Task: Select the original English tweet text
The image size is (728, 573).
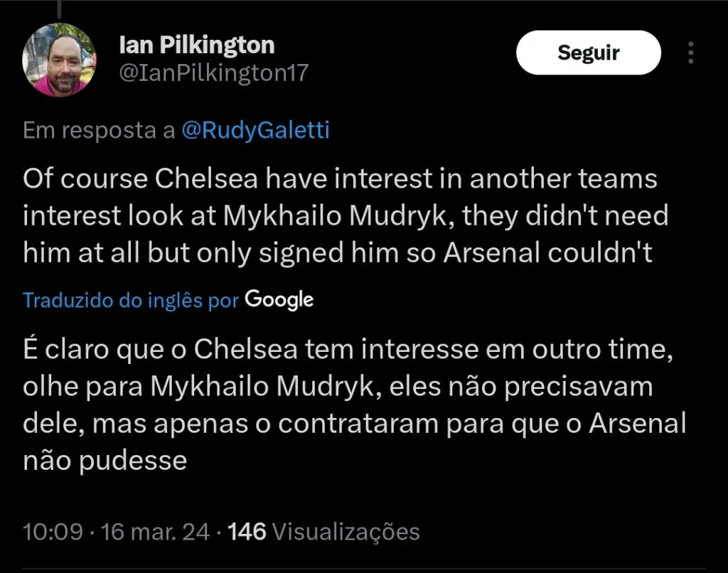Action: coord(341,216)
